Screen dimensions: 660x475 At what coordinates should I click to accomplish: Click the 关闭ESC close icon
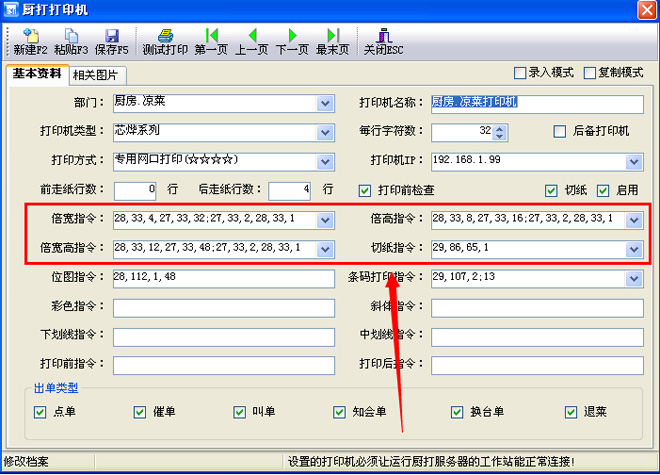coord(384,36)
